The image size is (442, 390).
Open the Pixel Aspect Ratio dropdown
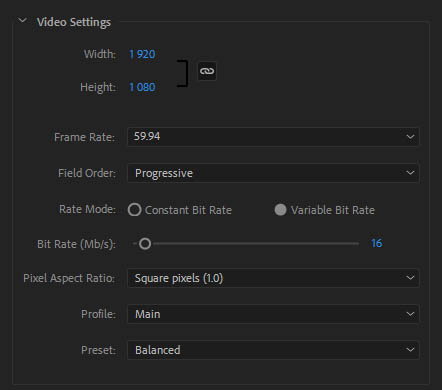click(273, 278)
